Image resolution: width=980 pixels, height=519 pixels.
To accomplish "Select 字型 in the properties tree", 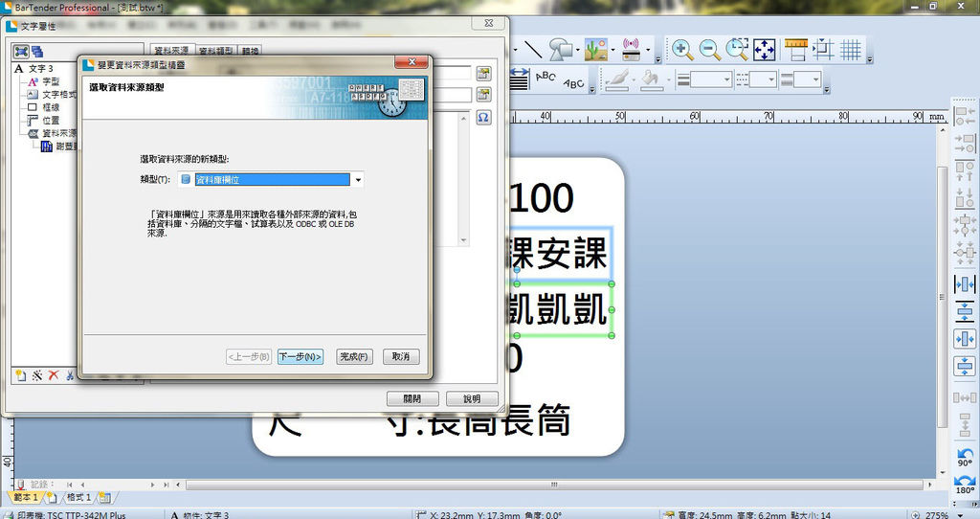I will click(51, 81).
